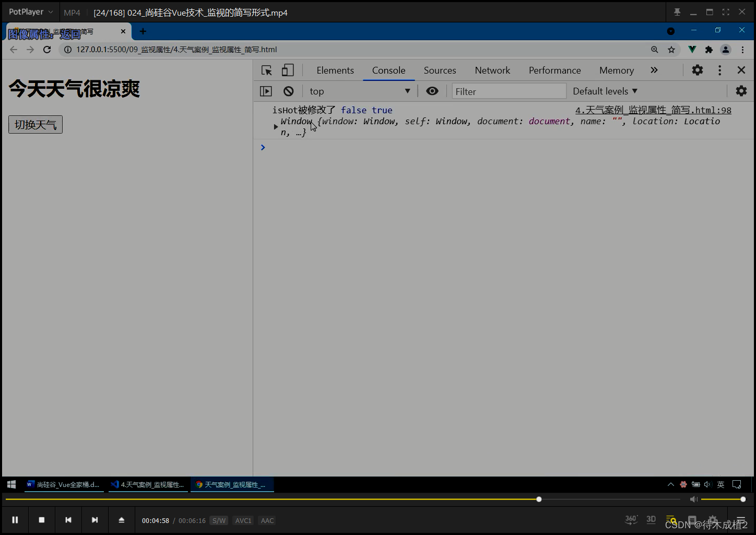756x535 pixels.
Task: Open a new browser tab
Action: pos(143,31)
